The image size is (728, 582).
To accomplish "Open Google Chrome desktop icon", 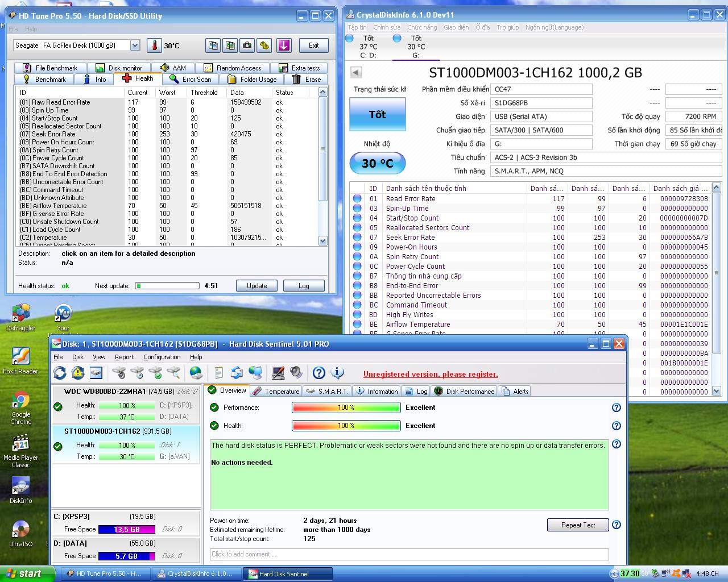I will [x=20, y=408].
